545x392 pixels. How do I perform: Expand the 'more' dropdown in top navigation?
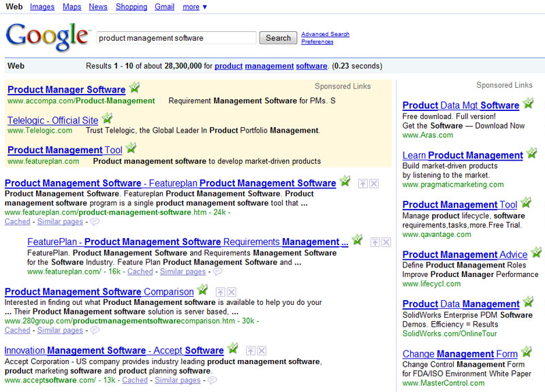point(195,7)
